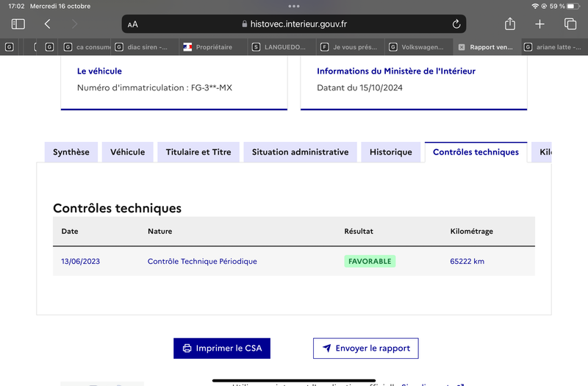Tap the AA reader settings icon
This screenshot has height=386, width=588.
pyautogui.click(x=133, y=24)
